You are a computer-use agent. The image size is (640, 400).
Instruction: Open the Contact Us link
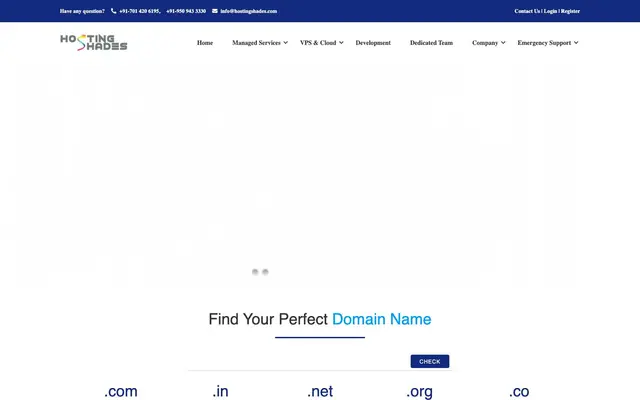(x=527, y=11)
